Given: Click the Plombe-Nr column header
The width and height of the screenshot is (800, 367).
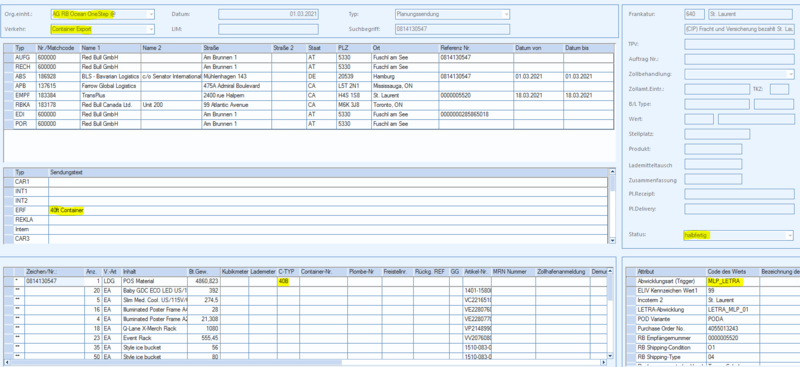Looking at the screenshot, I should 364,272.
